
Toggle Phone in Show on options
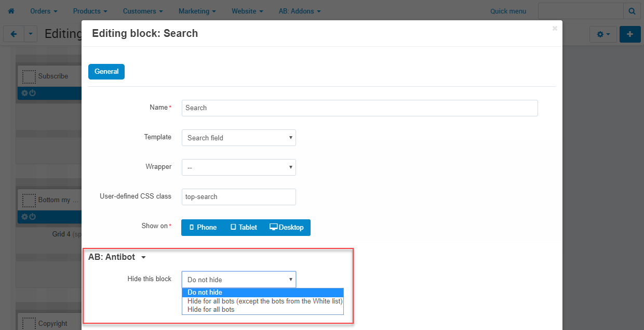coord(203,228)
